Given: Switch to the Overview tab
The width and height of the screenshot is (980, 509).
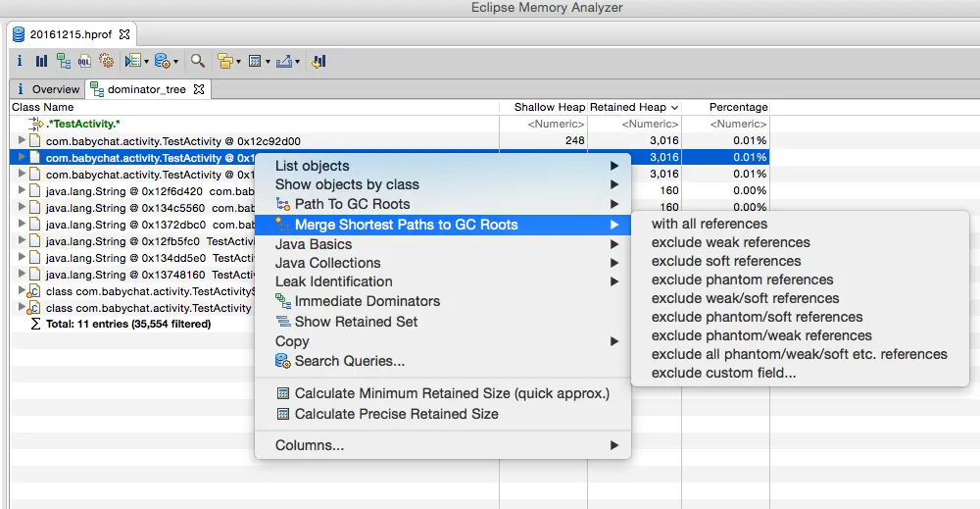Looking at the screenshot, I should [x=47, y=89].
